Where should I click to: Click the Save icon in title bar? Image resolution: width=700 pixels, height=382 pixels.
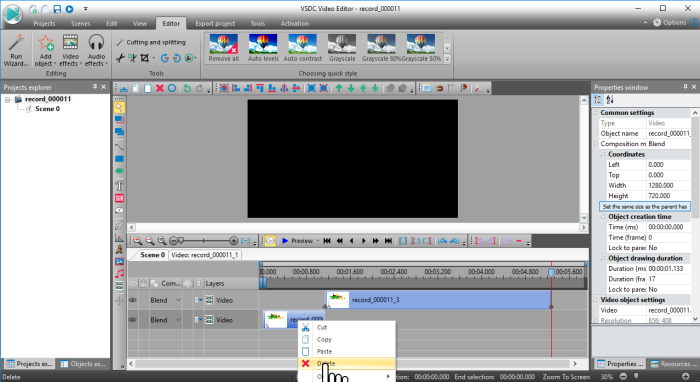pos(57,9)
